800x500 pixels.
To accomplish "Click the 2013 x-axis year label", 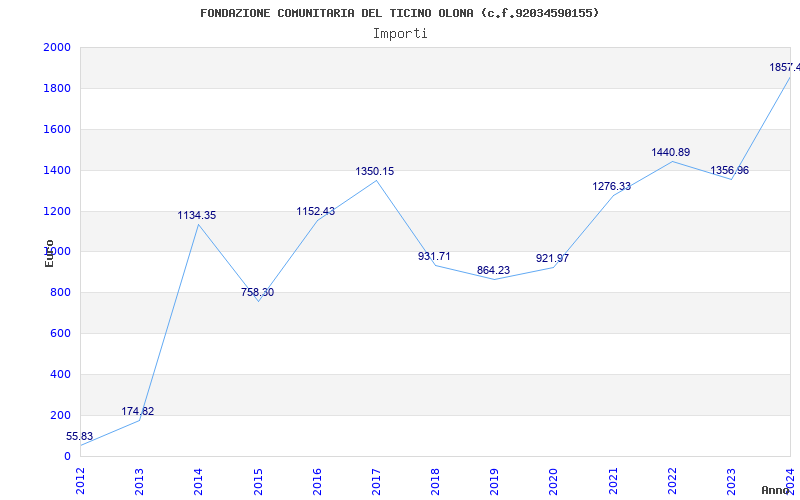I will coord(139,481).
